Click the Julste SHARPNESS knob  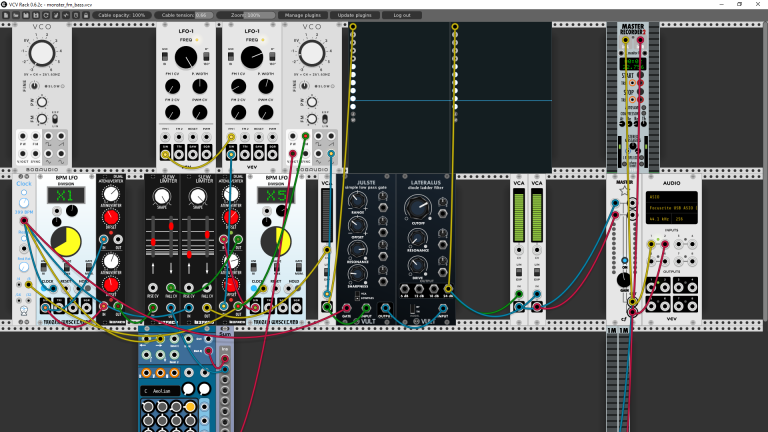(358, 274)
